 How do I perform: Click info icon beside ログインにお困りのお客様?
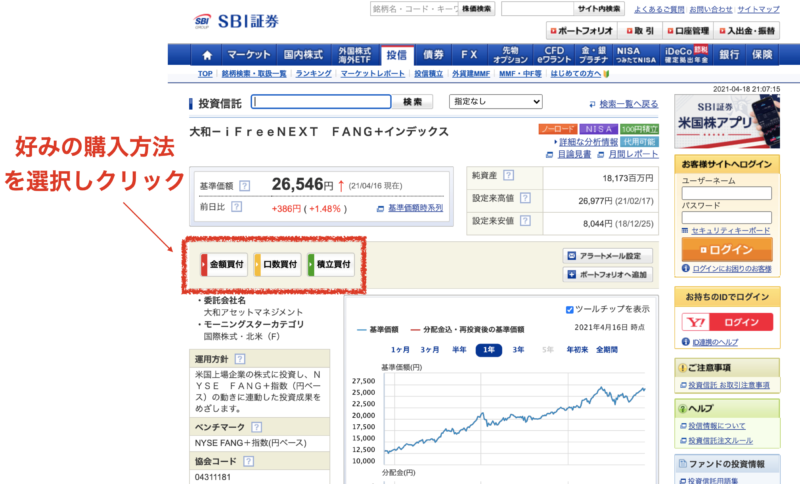coord(686,268)
